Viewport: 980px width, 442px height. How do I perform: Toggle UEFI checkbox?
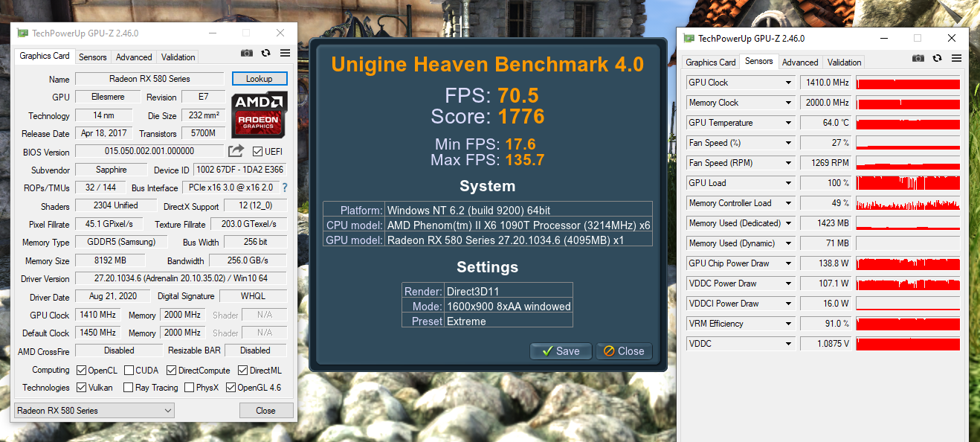[x=257, y=152]
